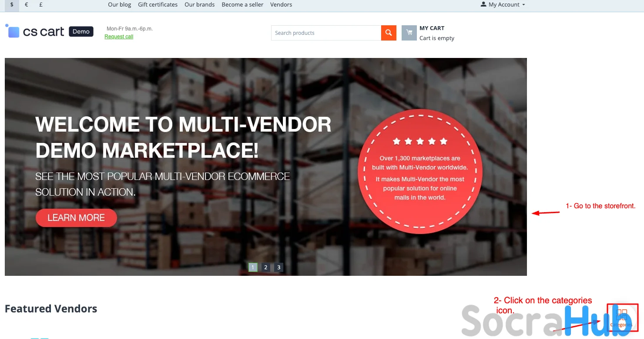Click the Categories icon

[622, 318]
